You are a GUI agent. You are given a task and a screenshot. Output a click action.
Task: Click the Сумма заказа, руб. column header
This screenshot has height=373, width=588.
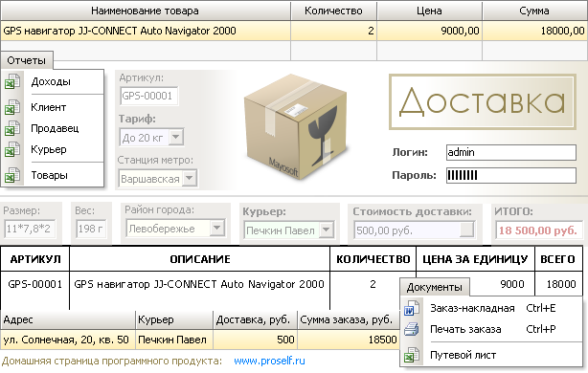coord(349,319)
